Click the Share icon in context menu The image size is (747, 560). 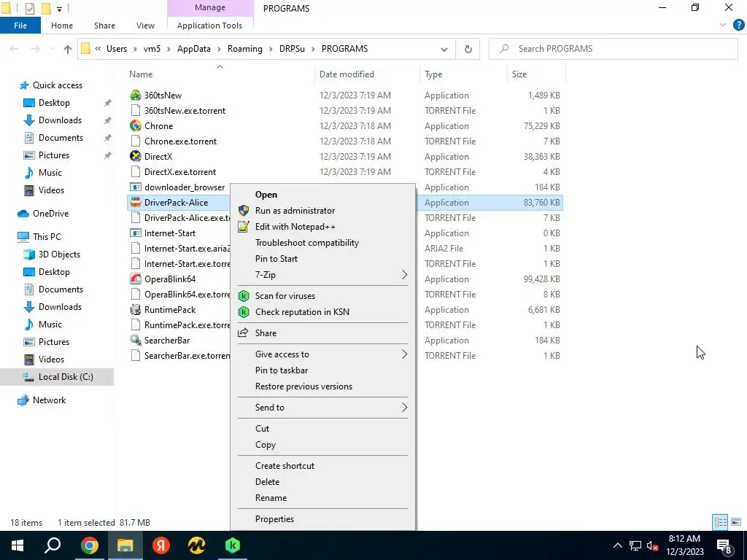coord(244,332)
